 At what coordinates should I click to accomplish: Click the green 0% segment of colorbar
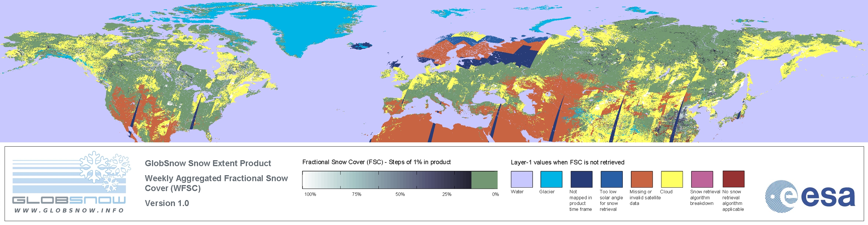tap(484, 180)
